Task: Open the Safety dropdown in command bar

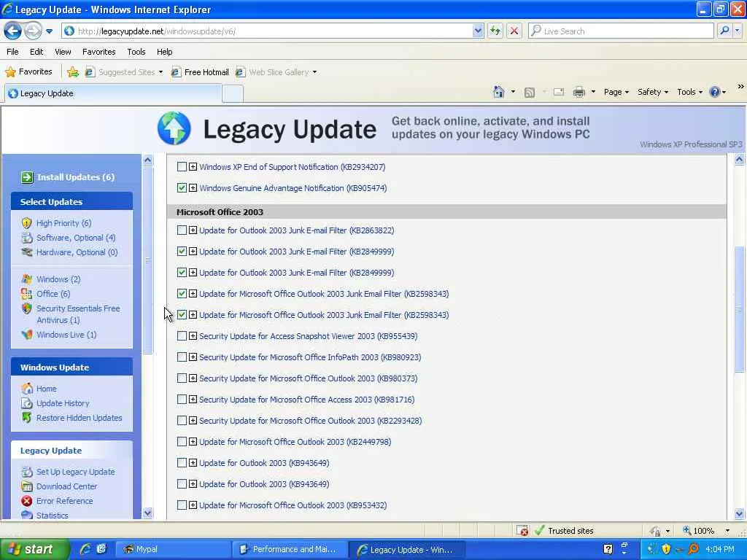Action: (x=653, y=92)
